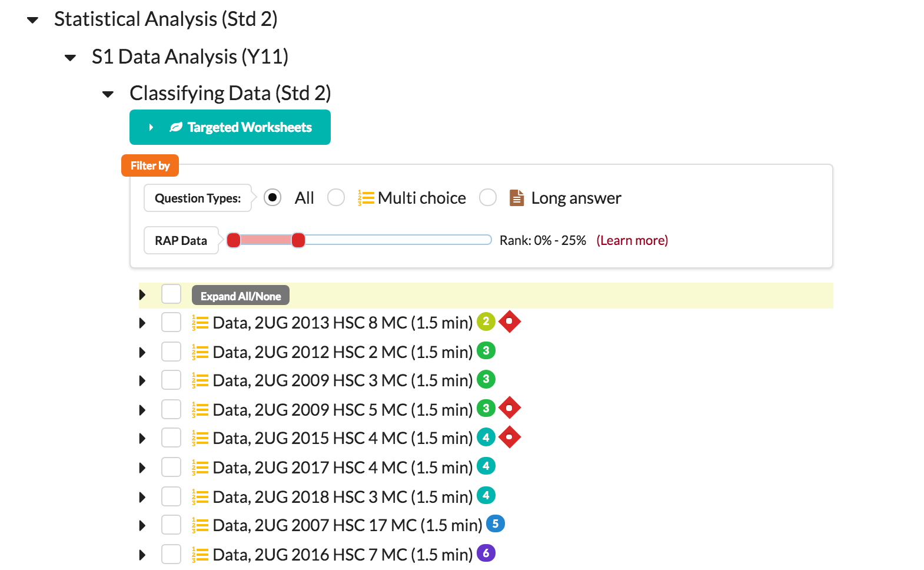Open the Learn more link
This screenshot has height=570, width=924.
[632, 240]
